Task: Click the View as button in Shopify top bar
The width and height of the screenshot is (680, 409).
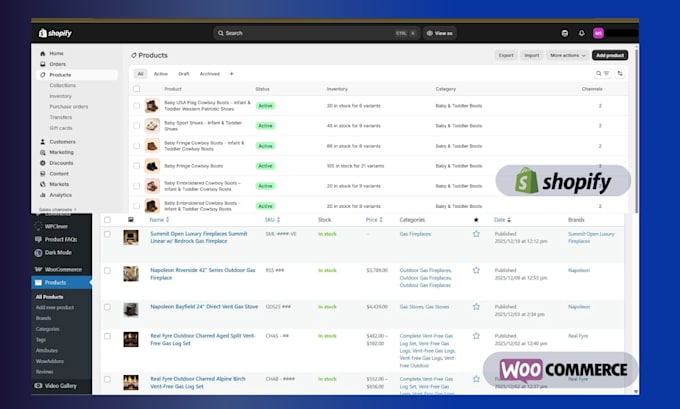Action: (439, 33)
